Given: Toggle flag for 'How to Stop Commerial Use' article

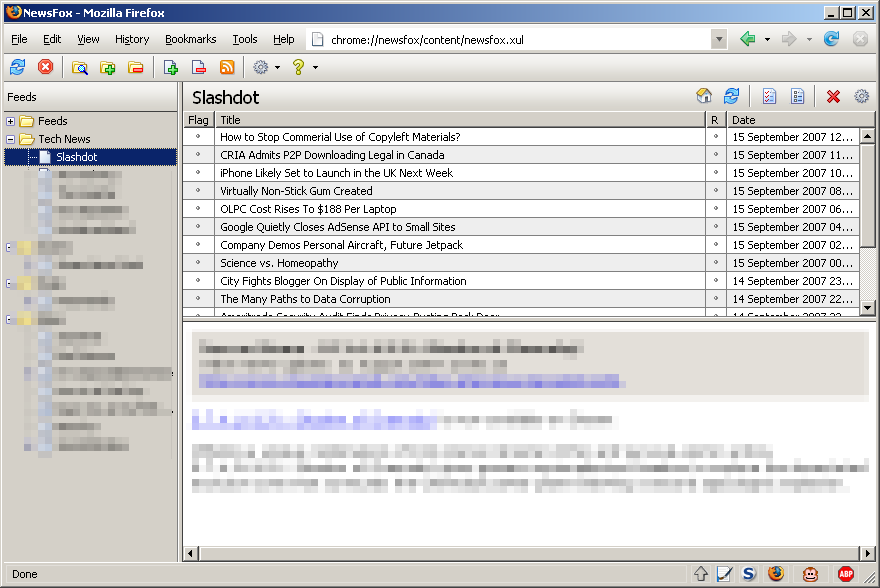Looking at the screenshot, I should click(x=198, y=136).
